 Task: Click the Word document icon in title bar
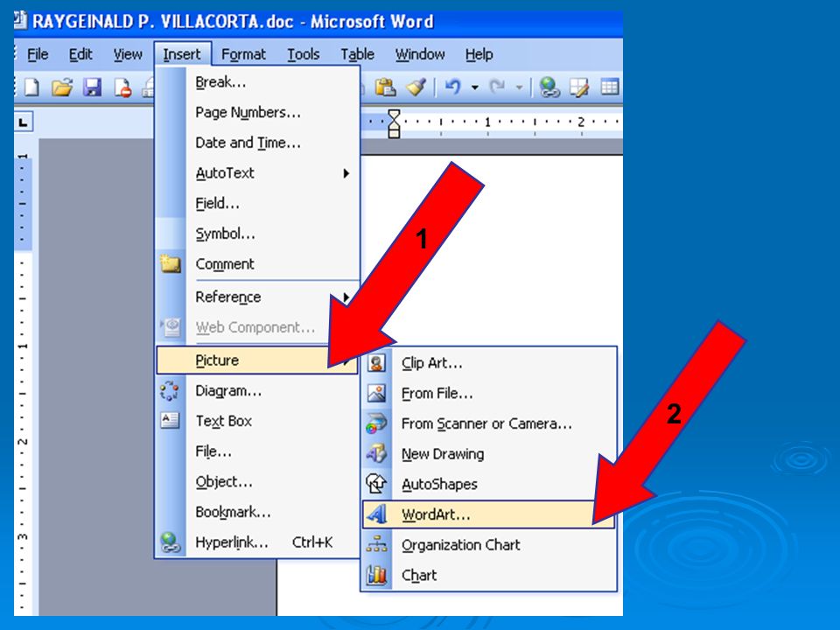20,20
